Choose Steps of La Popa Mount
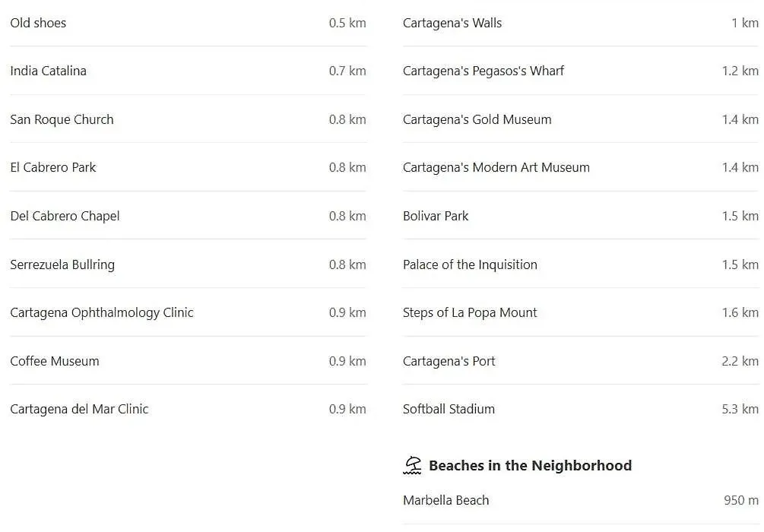 [580, 312]
